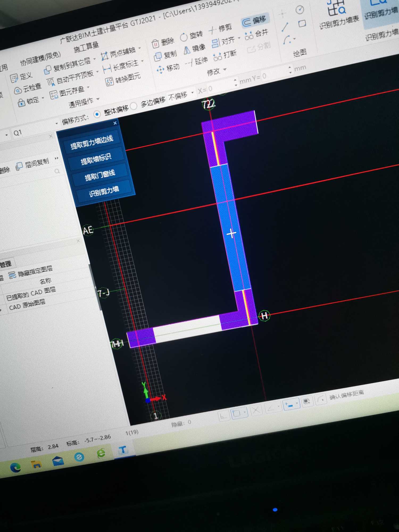Select the rectangle draw tool in 绘图
Image resolution: width=399 pixels, height=532 pixels.
tap(302, 24)
